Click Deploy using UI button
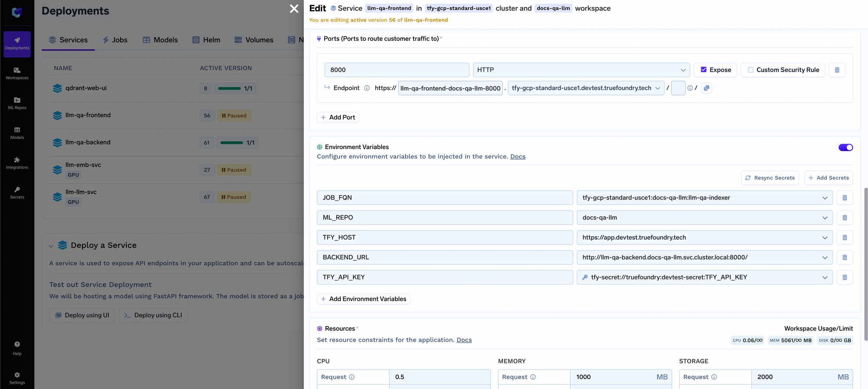 tap(82, 315)
